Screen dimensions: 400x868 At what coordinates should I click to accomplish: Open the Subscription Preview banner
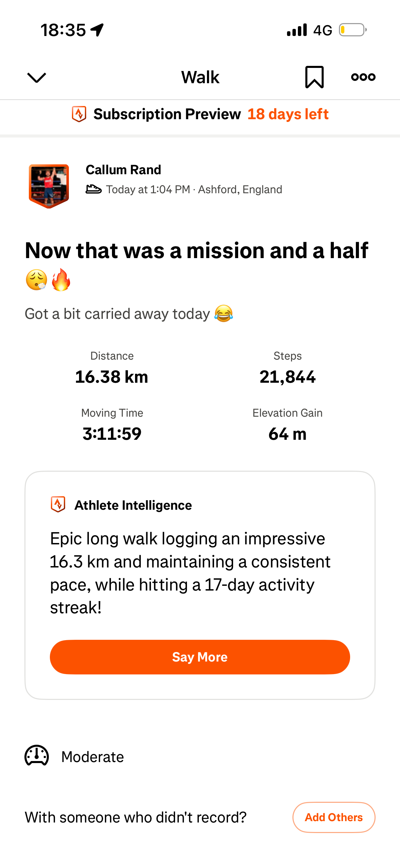(167, 114)
